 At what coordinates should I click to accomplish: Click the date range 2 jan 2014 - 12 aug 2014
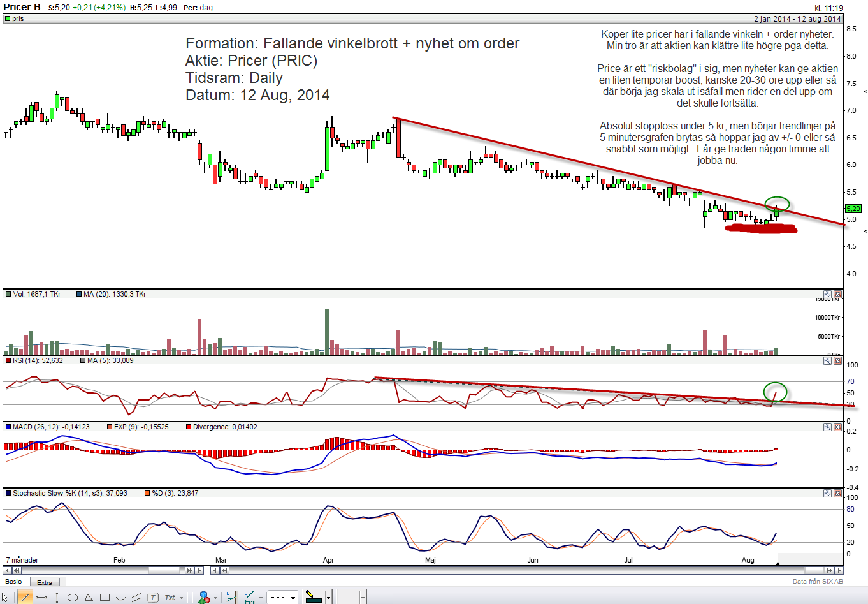click(x=797, y=18)
